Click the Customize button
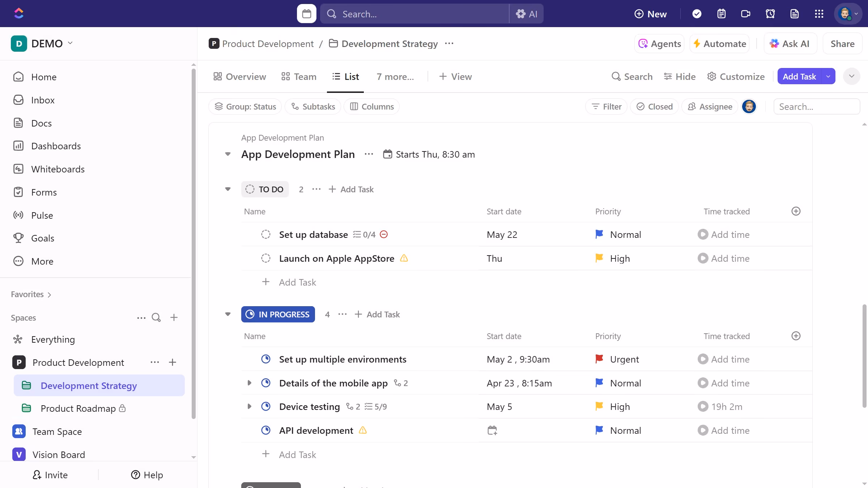Screen dimensions: 868x488 (x=736, y=76)
